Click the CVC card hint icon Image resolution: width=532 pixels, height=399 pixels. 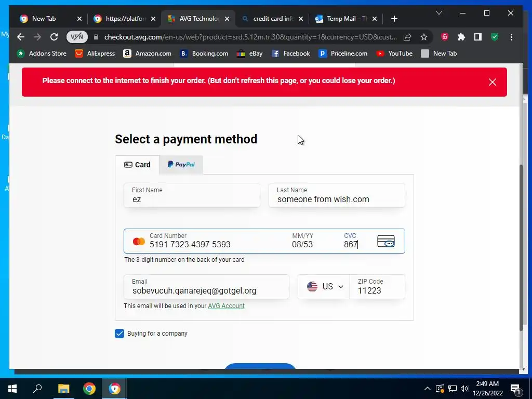pyautogui.click(x=386, y=241)
